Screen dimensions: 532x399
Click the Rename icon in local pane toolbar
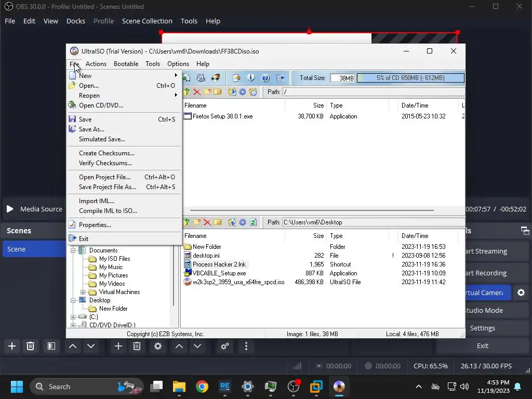tap(218, 222)
